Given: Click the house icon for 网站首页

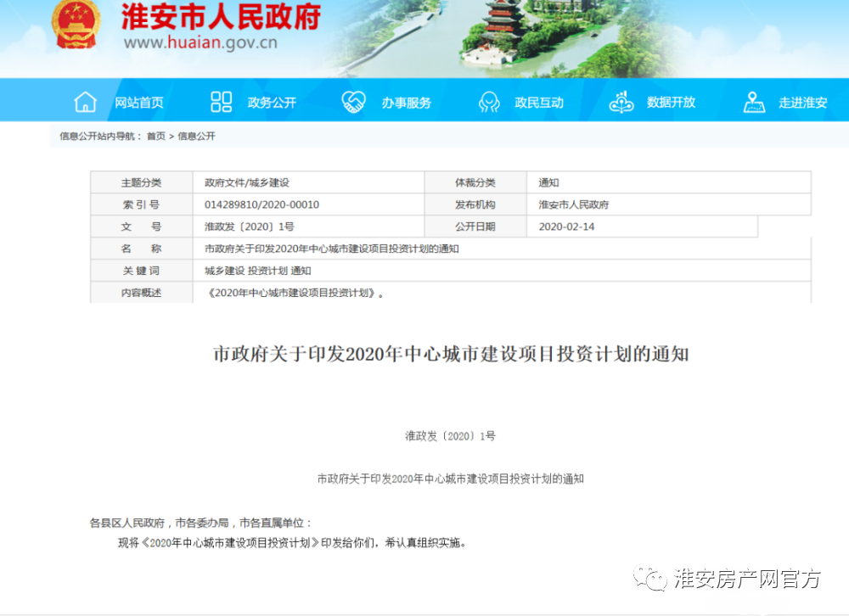Looking at the screenshot, I should coord(86,102).
